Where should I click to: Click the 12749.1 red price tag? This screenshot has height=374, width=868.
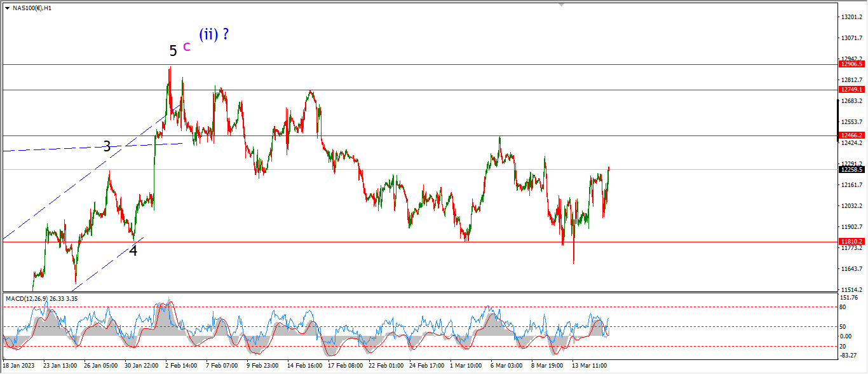click(851, 90)
